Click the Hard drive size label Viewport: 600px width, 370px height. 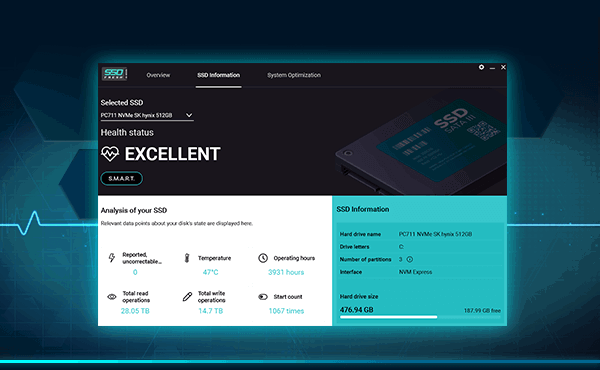[x=359, y=297]
